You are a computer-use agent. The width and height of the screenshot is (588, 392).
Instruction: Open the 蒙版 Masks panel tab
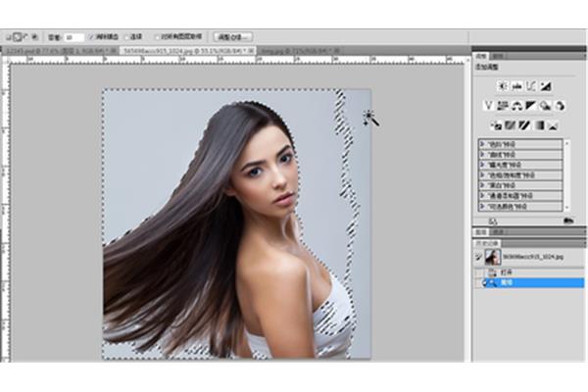point(497,56)
